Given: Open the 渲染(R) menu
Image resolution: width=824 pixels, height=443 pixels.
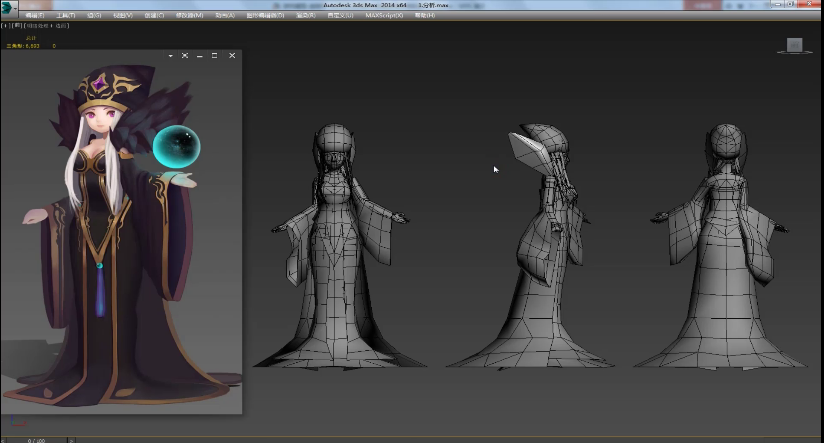Looking at the screenshot, I should pos(304,16).
